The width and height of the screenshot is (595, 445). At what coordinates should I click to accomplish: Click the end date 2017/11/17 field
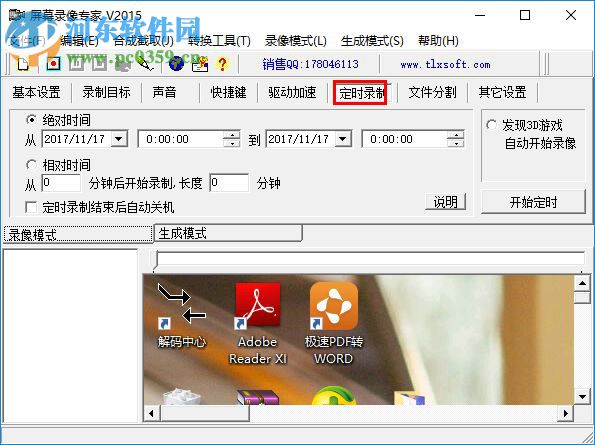(x=301, y=139)
